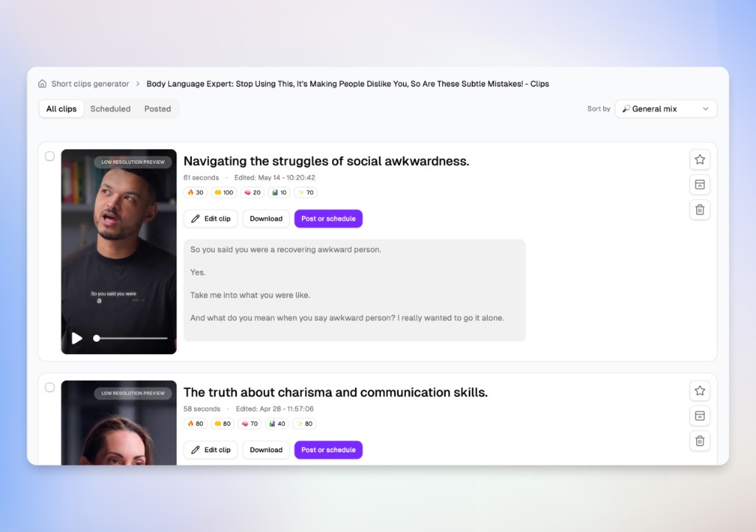Click the chart score 40 badge
The width and height of the screenshot is (756, 532).
coord(278,424)
